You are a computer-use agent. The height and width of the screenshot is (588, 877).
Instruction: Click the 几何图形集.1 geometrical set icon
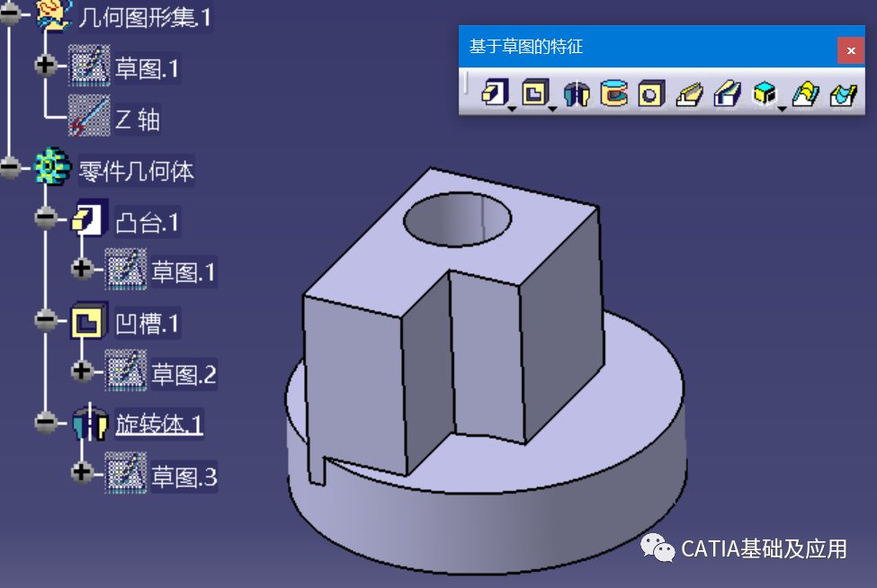pos(54,14)
